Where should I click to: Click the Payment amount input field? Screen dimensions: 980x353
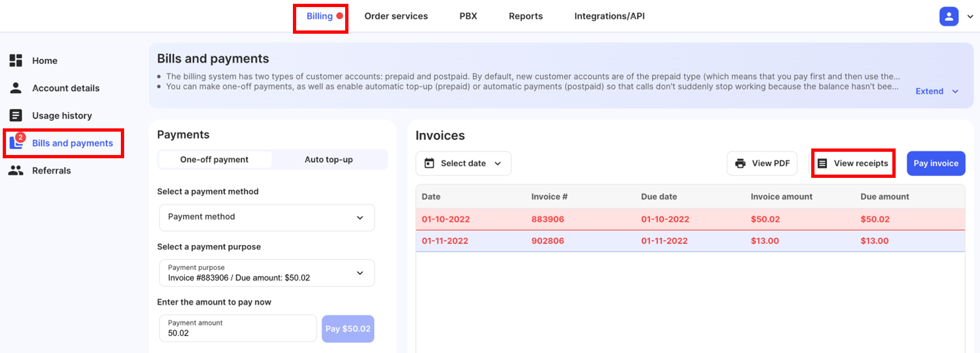click(x=237, y=329)
